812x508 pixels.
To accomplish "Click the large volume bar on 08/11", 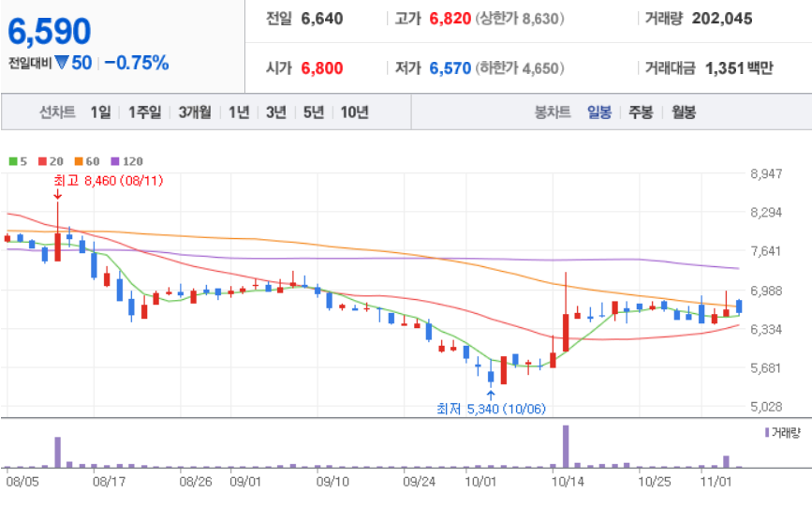I will tap(57, 453).
